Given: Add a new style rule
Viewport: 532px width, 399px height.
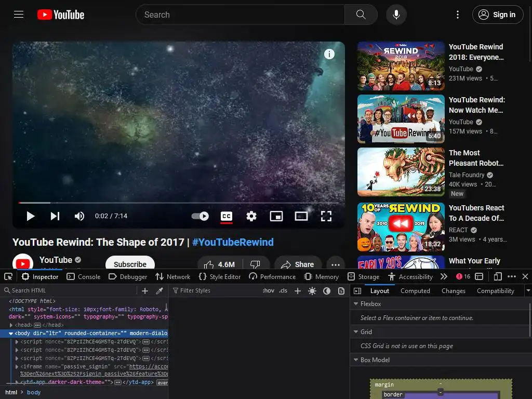Looking at the screenshot, I should click(298, 291).
